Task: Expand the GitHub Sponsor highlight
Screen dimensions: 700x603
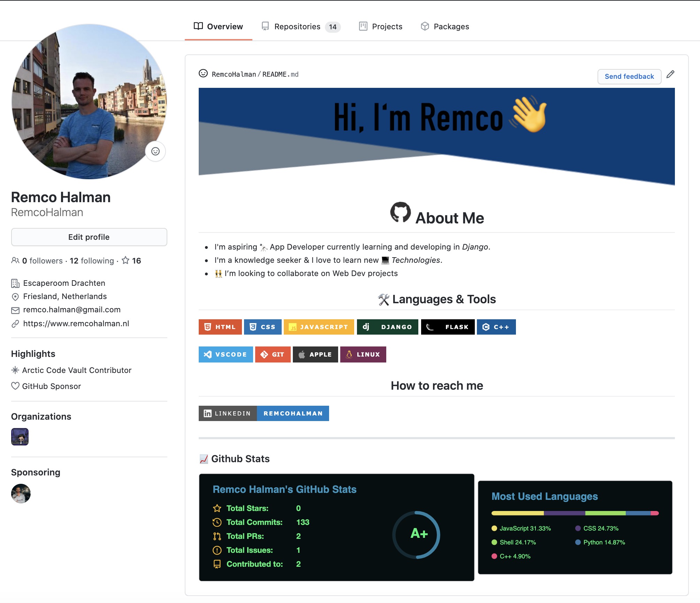Action: click(51, 386)
